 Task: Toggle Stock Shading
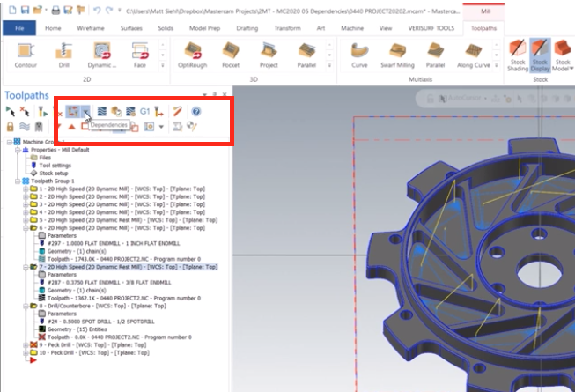coord(518,55)
